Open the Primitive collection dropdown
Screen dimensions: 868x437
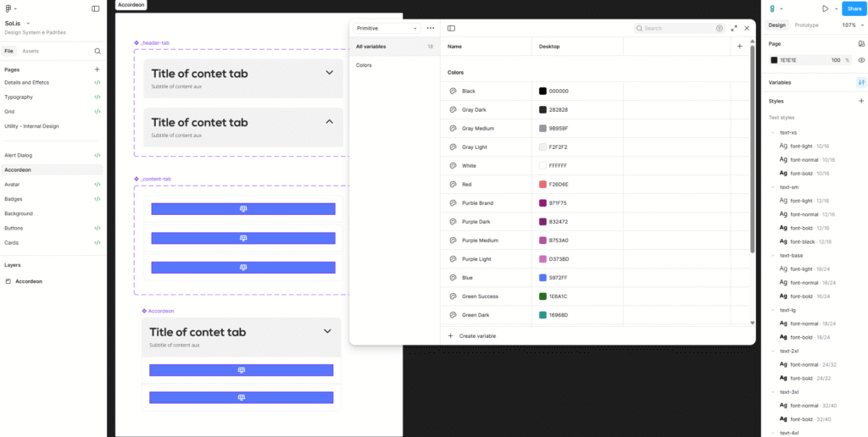click(x=387, y=28)
